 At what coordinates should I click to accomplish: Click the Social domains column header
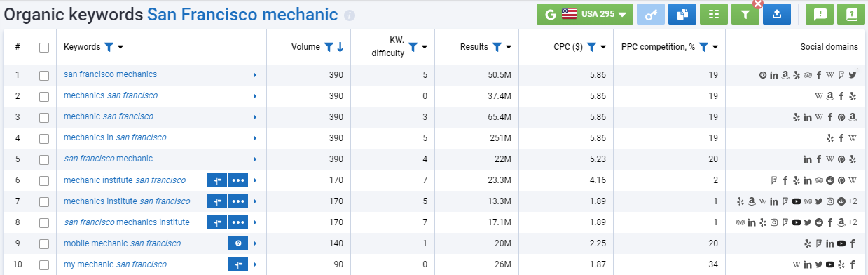829,47
